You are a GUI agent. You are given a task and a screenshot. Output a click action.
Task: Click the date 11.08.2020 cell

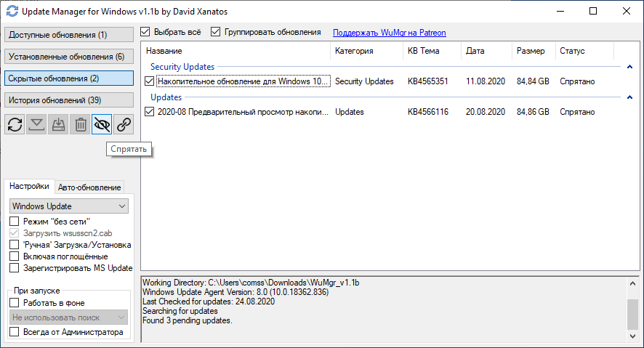[486, 81]
